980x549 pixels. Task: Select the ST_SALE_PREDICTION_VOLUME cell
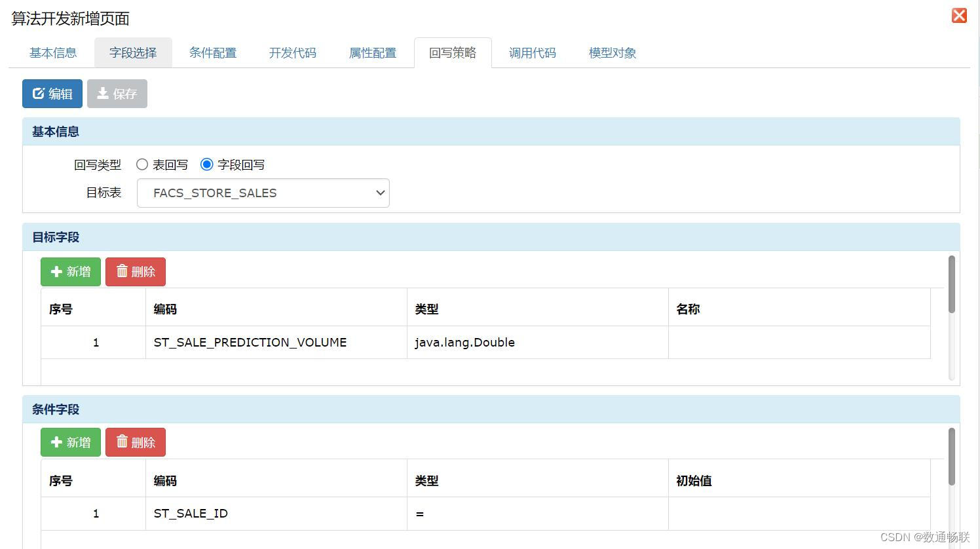(x=276, y=343)
